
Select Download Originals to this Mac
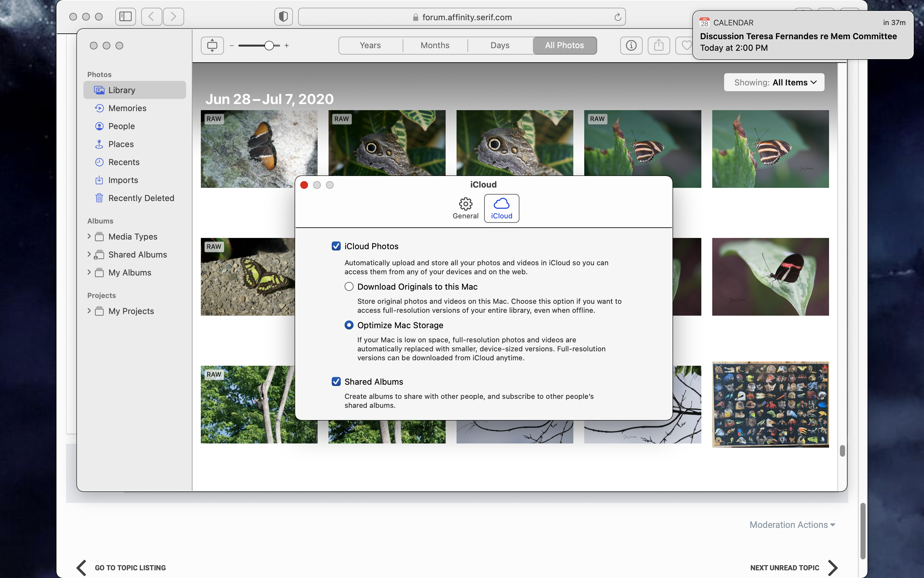coord(349,287)
